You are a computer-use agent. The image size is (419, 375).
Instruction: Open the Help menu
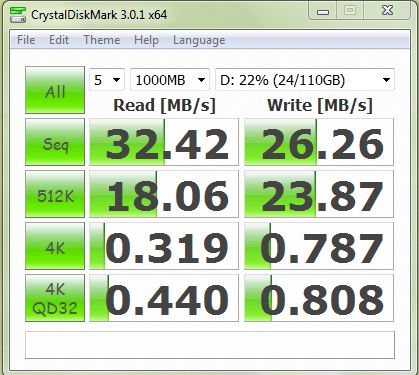point(146,40)
